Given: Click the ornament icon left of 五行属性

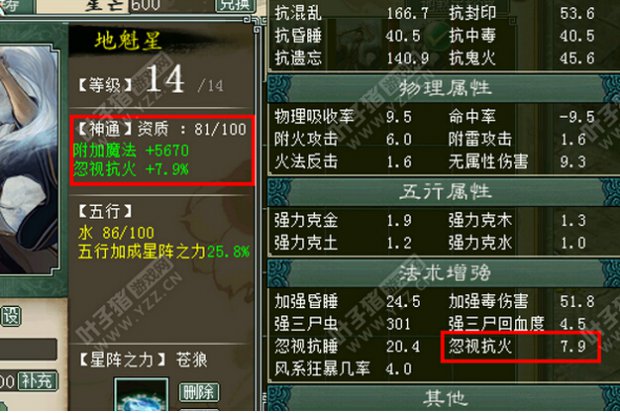Looking at the screenshot, I should (280, 192).
